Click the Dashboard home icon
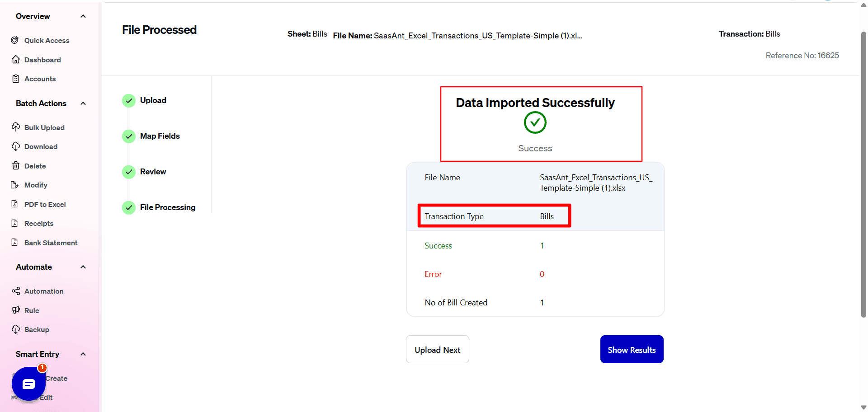The height and width of the screenshot is (412, 868). coord(16,60)
